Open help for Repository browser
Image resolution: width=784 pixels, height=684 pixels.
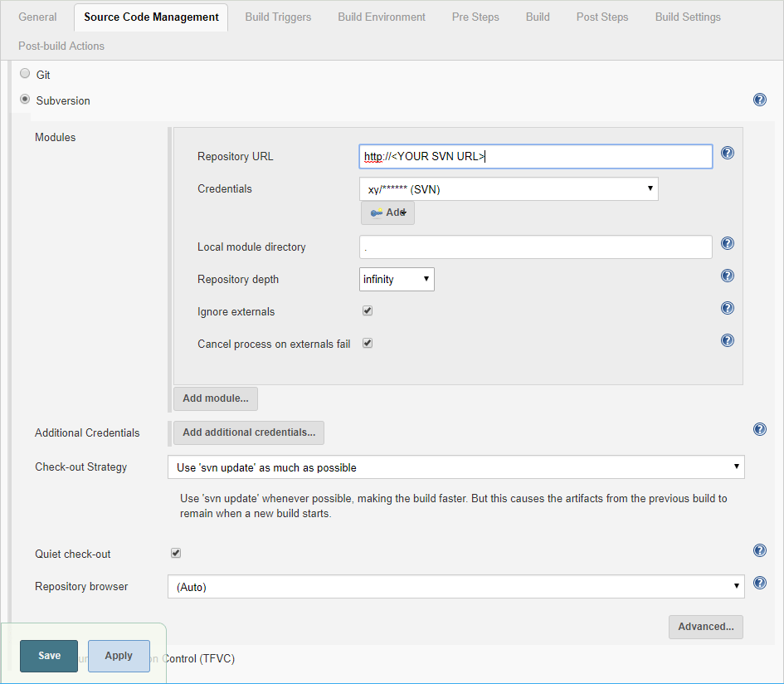point(759,583)
